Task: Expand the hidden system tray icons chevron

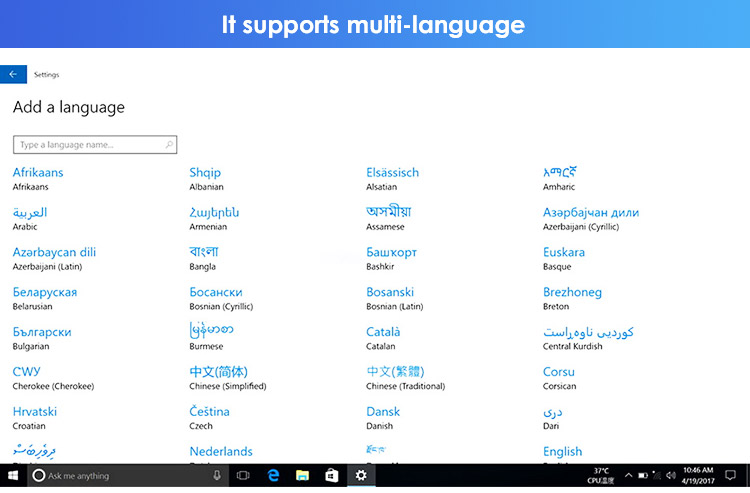Action: click(629, 475)
